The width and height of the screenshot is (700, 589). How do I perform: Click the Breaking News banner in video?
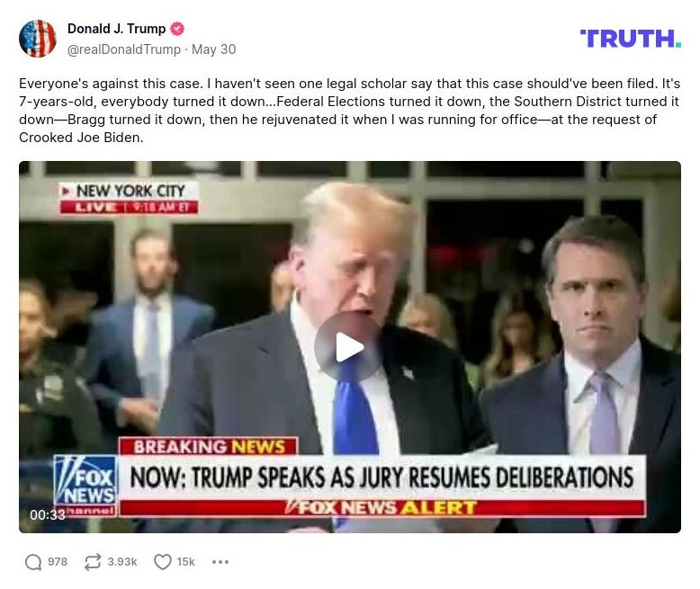[209, 447]
